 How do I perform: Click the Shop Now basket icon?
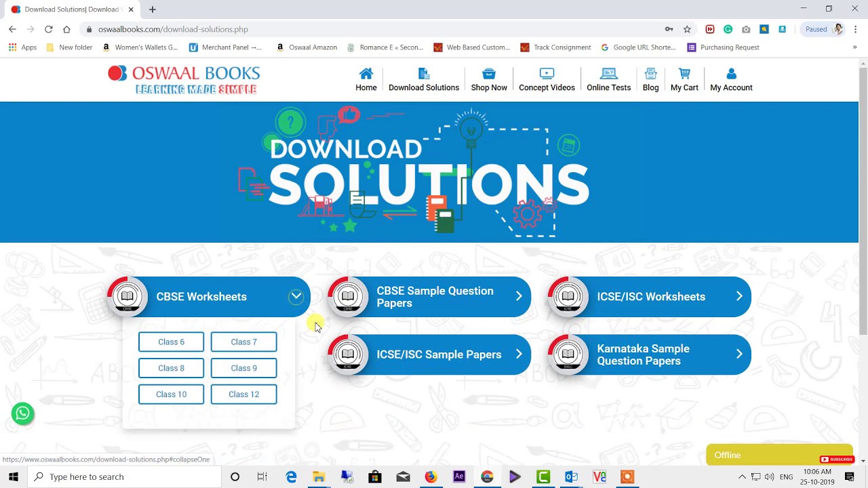[489, 73]
